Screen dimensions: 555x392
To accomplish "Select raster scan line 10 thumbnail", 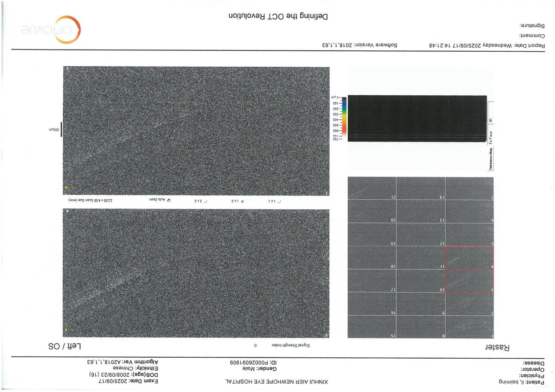I will point(420,281).
